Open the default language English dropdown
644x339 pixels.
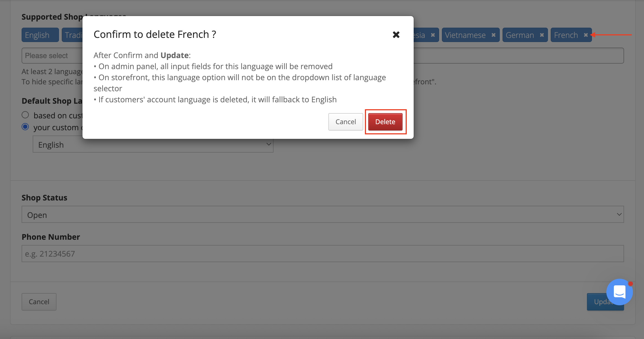tap(153, 145)
